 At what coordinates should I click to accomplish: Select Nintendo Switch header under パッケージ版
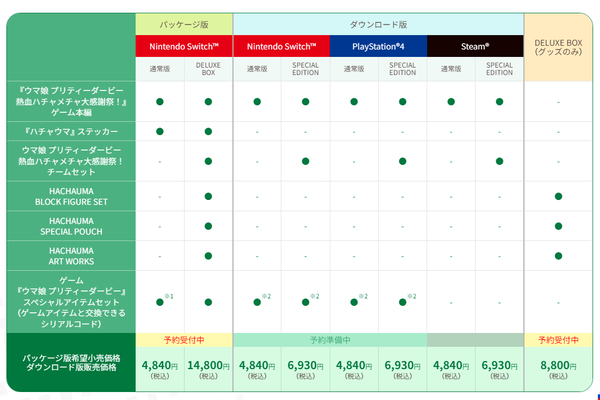coord(184,46)
